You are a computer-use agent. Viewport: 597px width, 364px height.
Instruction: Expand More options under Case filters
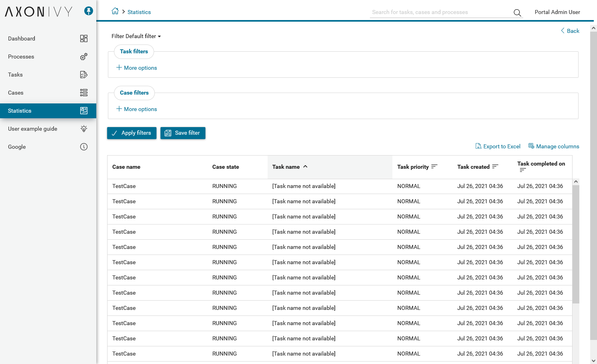pyautogui.click(x=136, y=109)
